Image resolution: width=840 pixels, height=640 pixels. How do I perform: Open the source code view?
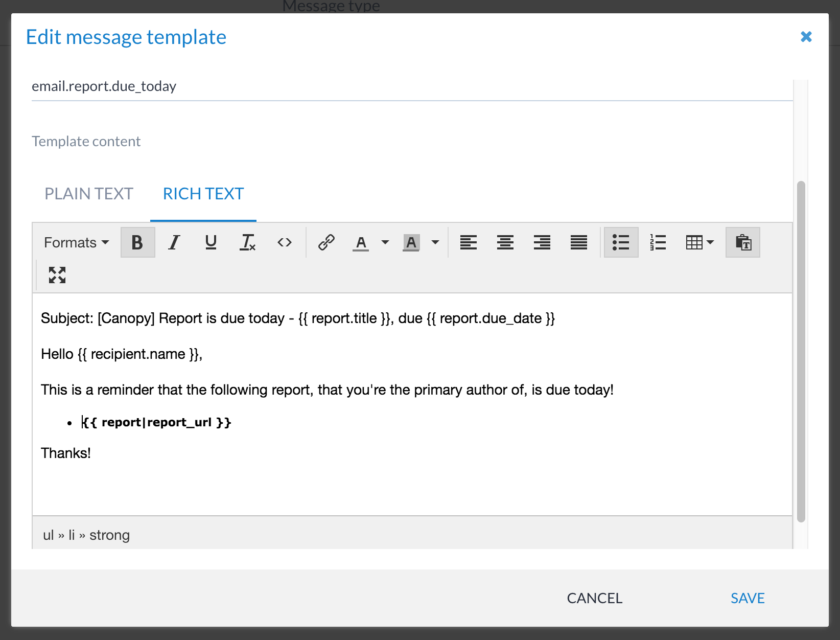285,242
